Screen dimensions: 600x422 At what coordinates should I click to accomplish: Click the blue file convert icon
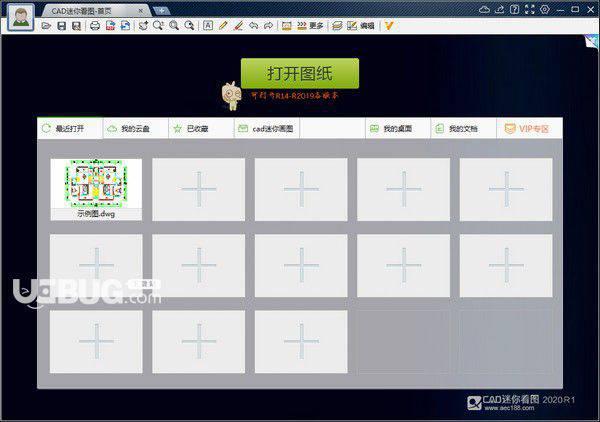tap(125, 26)
